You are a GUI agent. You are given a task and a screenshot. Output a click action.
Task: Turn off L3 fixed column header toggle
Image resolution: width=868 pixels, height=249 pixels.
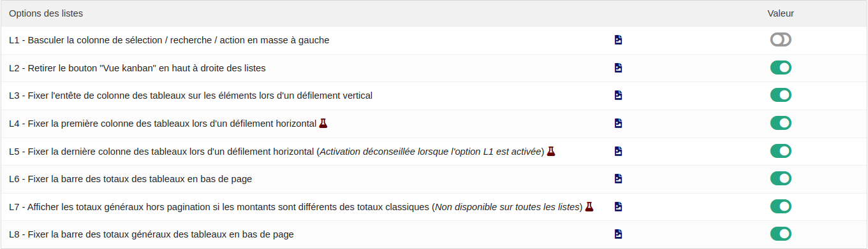pos(781,95)
